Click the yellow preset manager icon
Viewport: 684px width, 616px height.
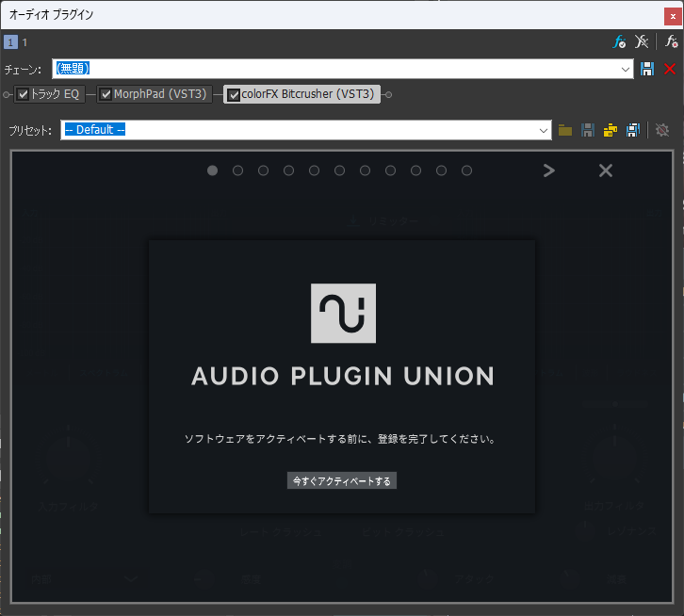611,130
